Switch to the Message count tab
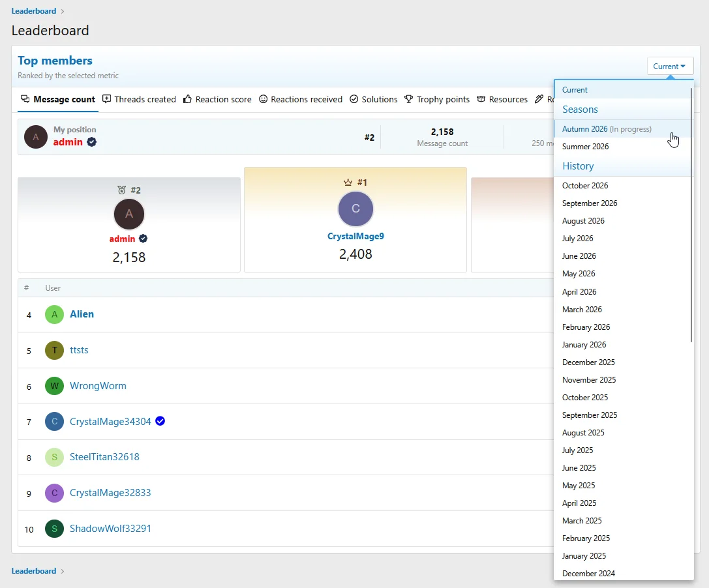This screenshot has height=588, width=709. pos(58,100)
